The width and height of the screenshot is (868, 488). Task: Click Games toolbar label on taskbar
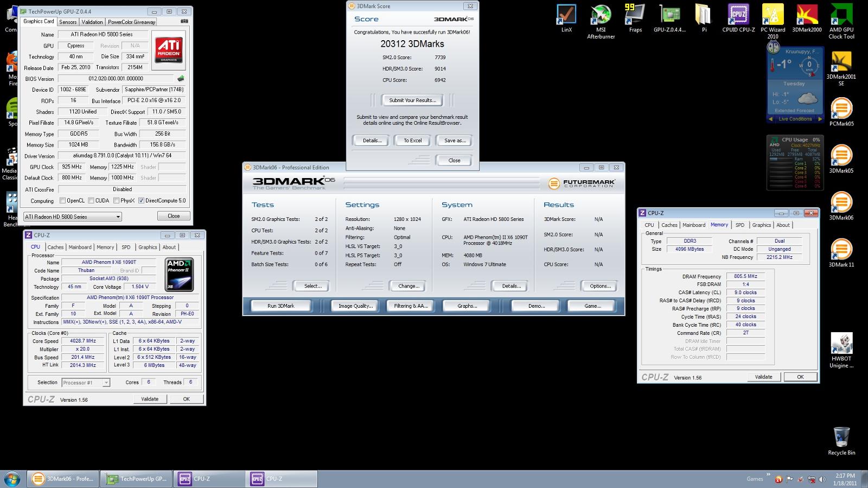pyautogui.click(x=755, y=479)
